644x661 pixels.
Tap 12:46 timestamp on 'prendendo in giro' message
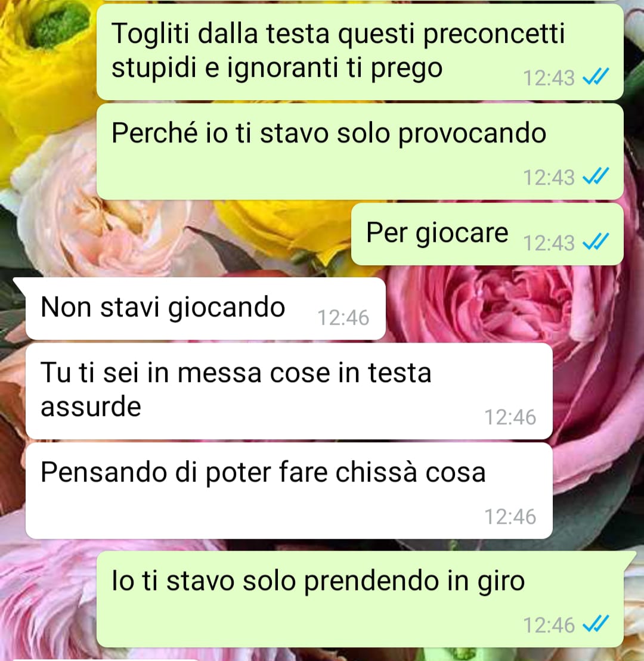click(549, 625)
